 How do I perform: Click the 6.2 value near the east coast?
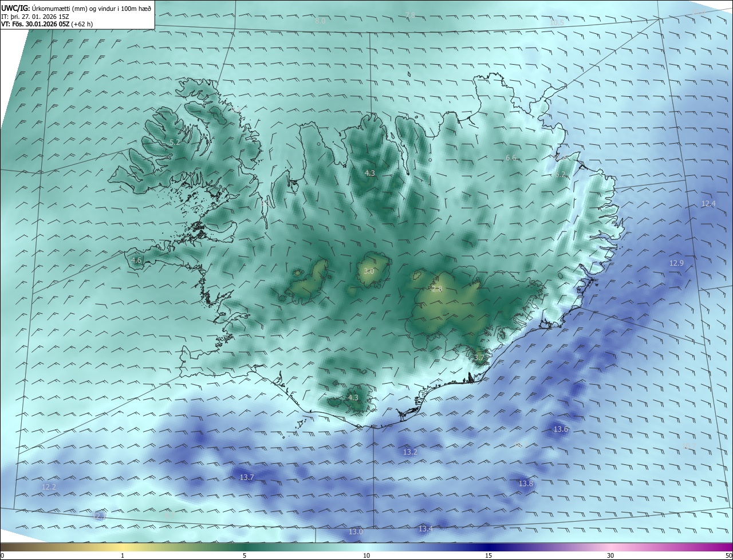[x=560, y=174]
